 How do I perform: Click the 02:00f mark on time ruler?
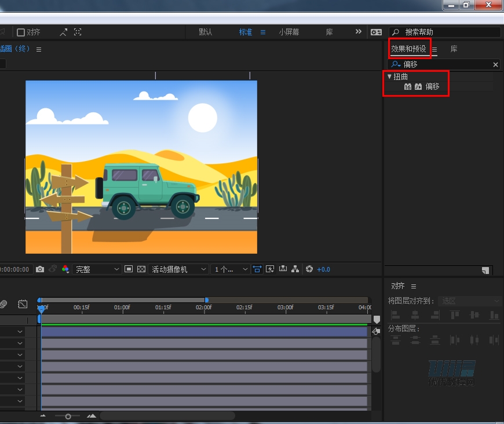[203, 308]
